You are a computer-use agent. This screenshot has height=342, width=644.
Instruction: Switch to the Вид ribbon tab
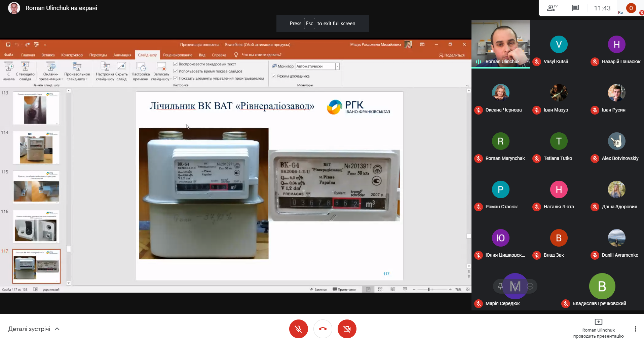pyautogui.click(x=202, y=55)
